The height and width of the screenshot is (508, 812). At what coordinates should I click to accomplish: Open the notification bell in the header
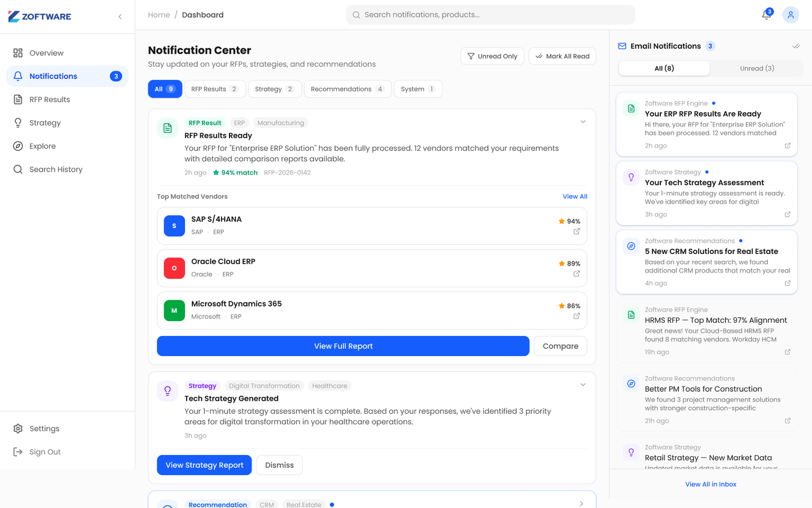click(x=766, y=15)
